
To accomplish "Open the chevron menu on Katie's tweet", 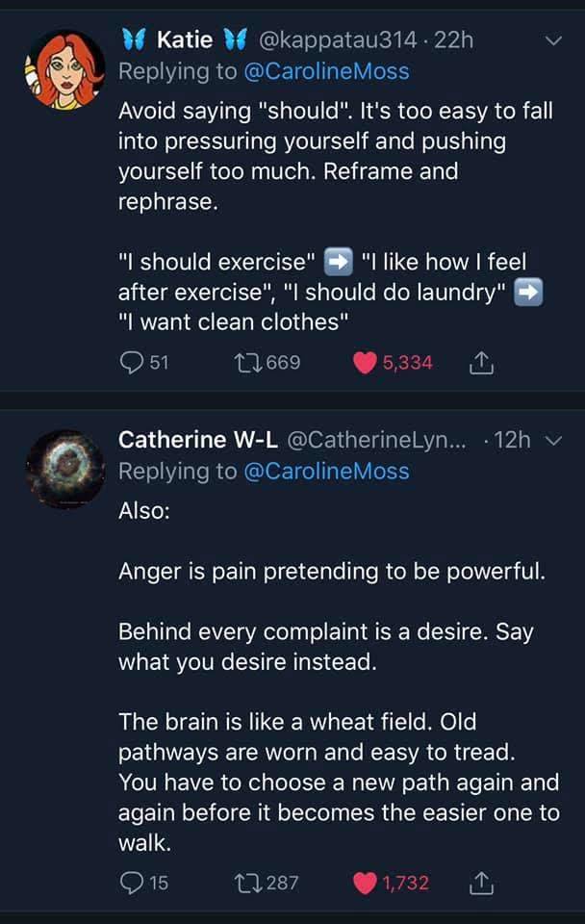I will tap(551, 41).
